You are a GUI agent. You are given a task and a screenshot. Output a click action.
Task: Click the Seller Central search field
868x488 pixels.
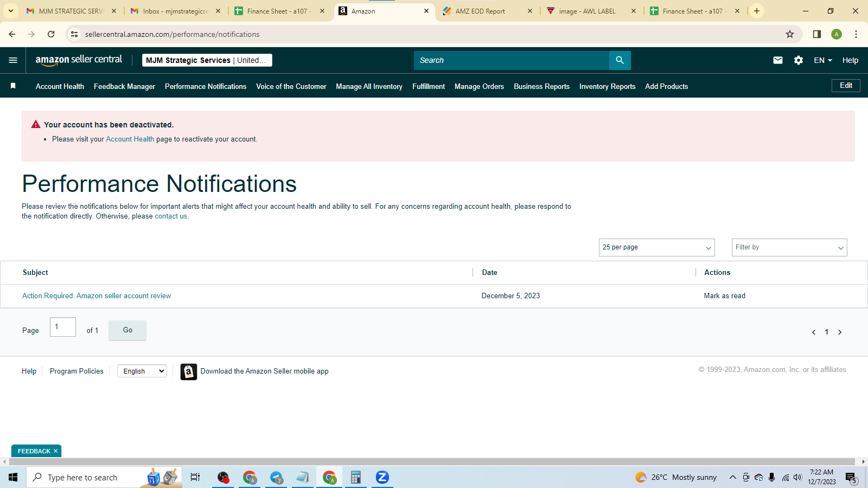point(512,60)
